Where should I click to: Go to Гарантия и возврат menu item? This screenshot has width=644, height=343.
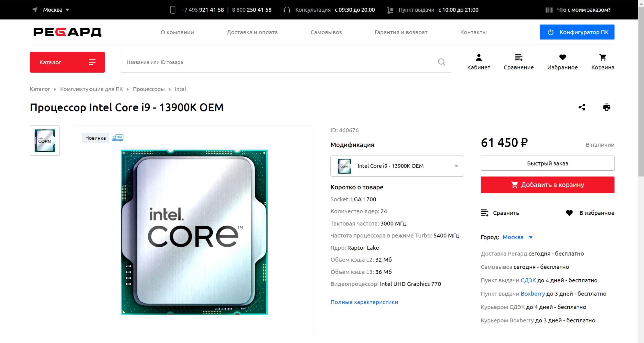(401, 32)
